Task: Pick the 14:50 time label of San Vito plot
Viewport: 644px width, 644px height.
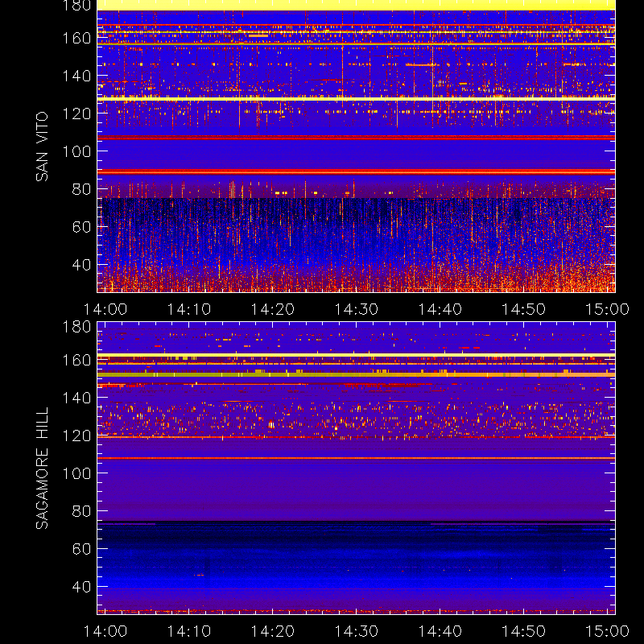Action: (524, 309)
